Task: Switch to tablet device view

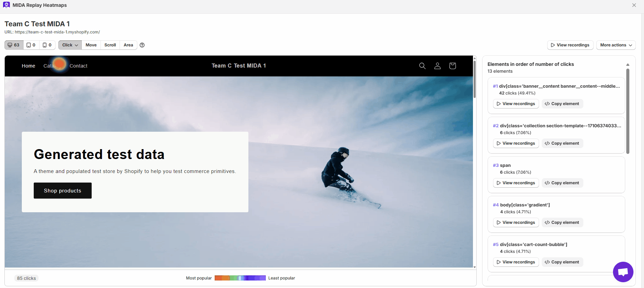Action: 31,45
